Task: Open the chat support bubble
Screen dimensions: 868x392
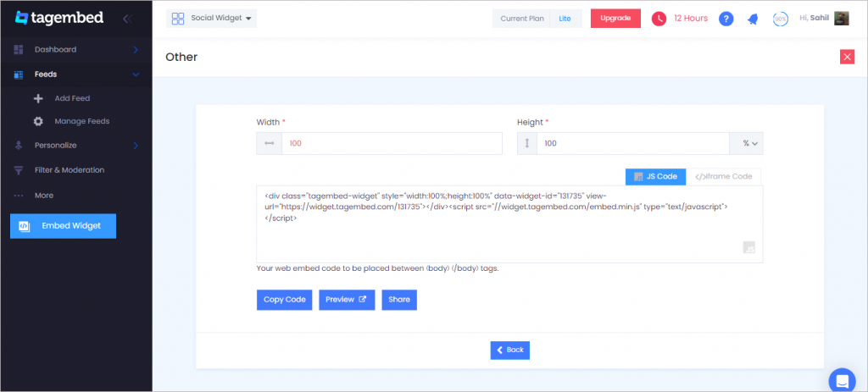Action: tap(842, 380)
